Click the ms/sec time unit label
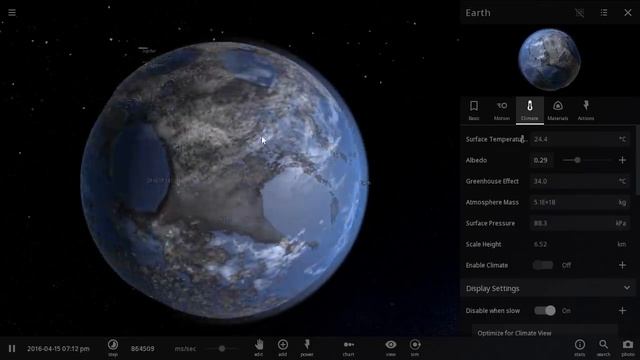 tap(185, 349)
